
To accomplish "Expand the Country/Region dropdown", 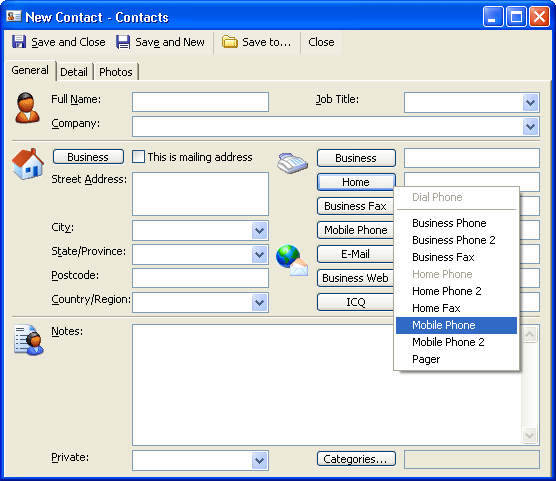I will click(260, 303).
